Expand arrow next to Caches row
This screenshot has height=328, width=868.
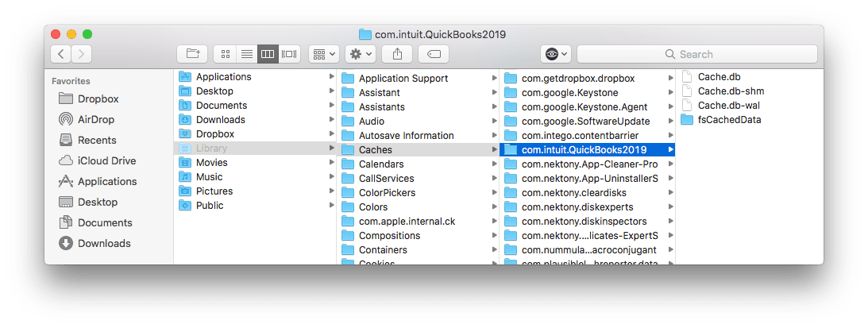coord(494,149)
